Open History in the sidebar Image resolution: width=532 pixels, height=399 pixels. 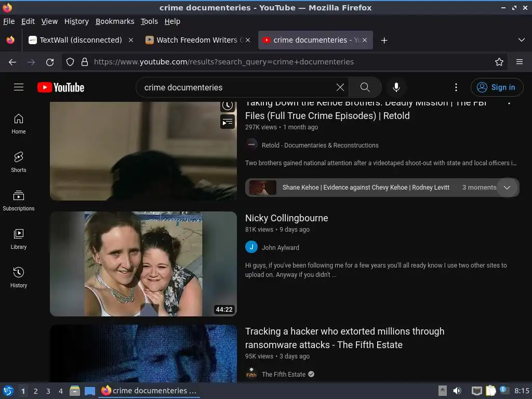(x=19, y=277)
